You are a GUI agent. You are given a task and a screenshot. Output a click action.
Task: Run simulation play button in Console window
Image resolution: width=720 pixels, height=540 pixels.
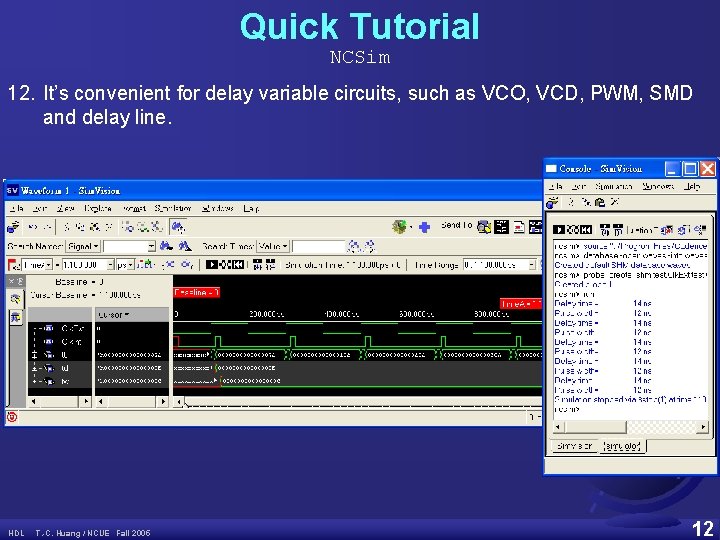pos(559,230)
